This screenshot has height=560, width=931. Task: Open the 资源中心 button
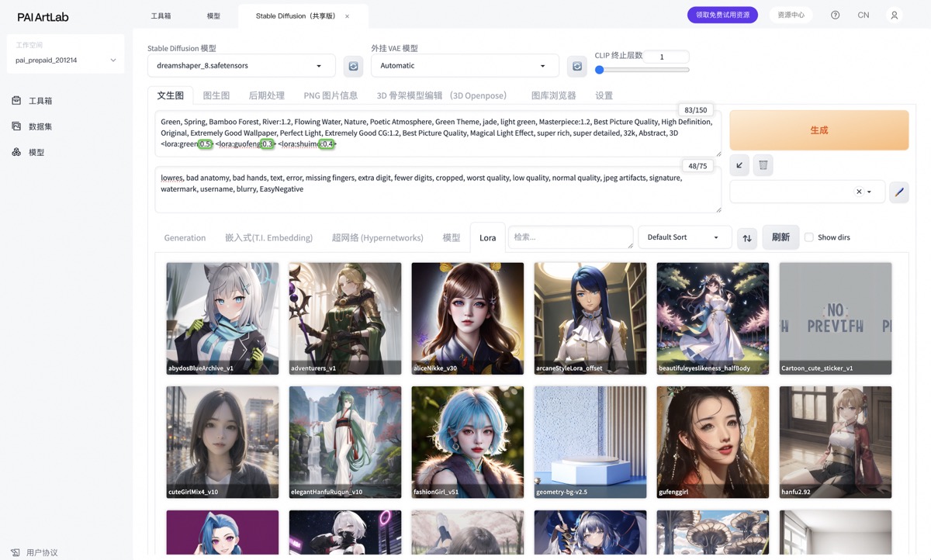791,15
